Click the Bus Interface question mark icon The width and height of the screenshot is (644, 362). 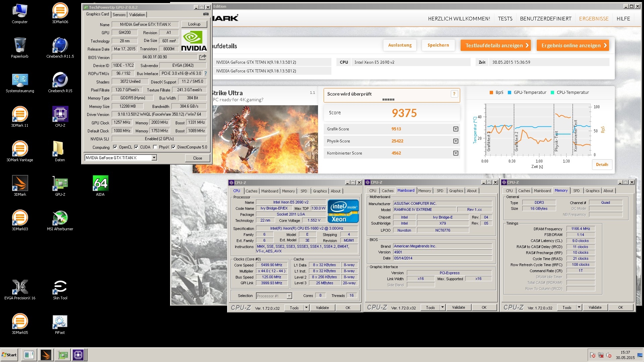(x=206, y=73)
